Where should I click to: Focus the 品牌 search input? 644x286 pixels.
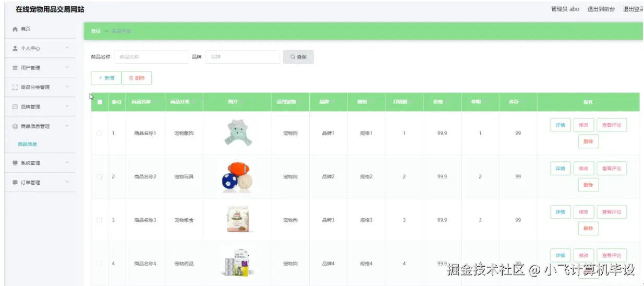point(243,57)
